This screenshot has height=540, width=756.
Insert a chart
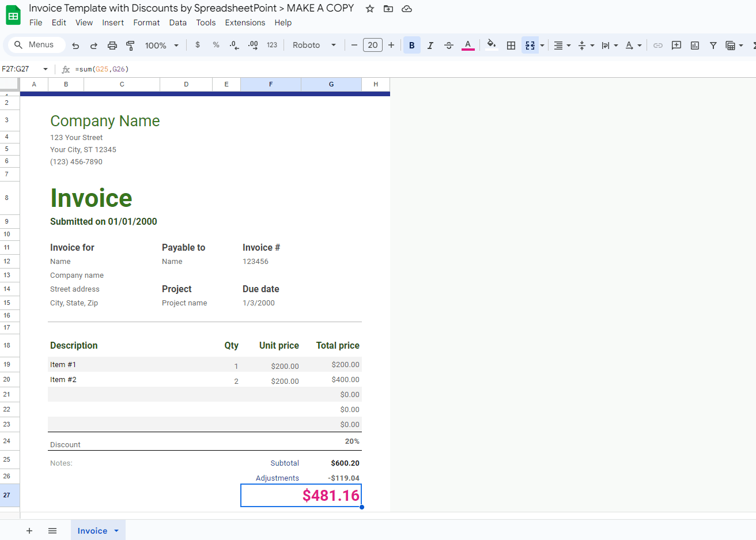click(695, 44)
